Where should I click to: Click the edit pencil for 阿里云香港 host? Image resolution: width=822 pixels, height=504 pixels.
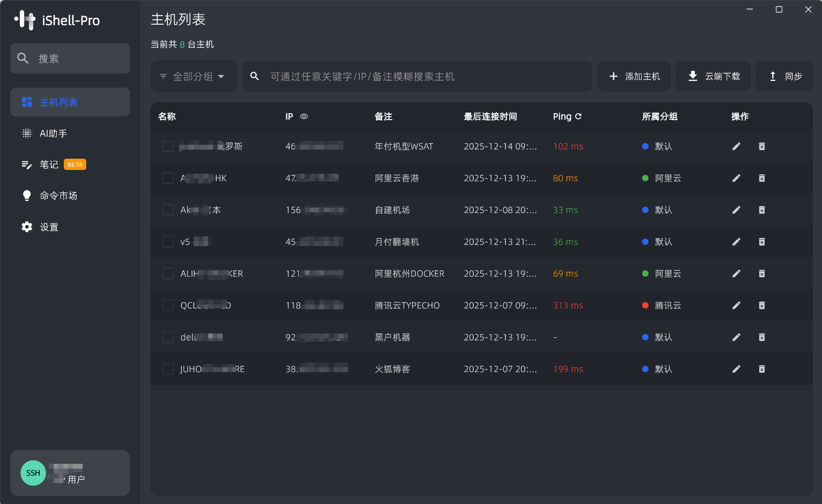coord(736,178)
